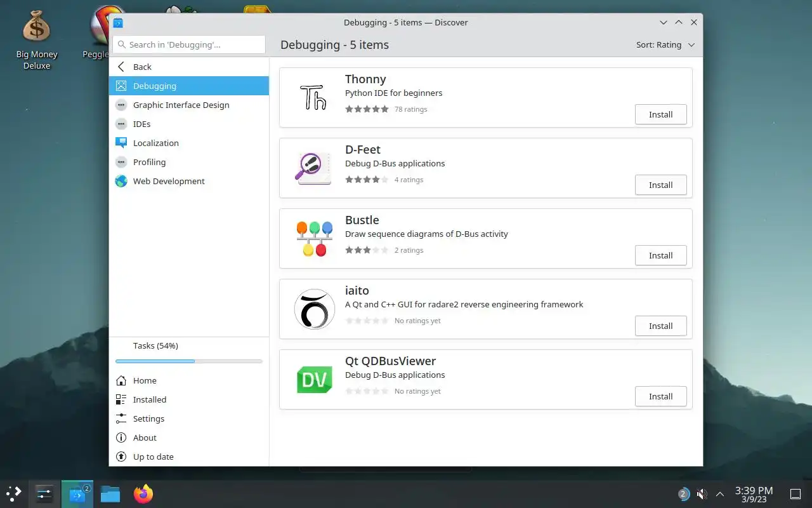Open the About page
The image size is (812, 508).
[189, 438]
